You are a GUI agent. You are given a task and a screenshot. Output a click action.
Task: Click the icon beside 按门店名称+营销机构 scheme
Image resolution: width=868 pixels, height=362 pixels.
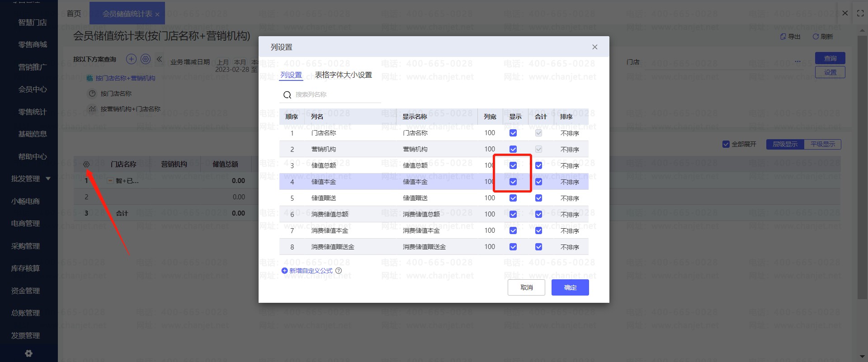pyautogui.click(x=90, y=78)
